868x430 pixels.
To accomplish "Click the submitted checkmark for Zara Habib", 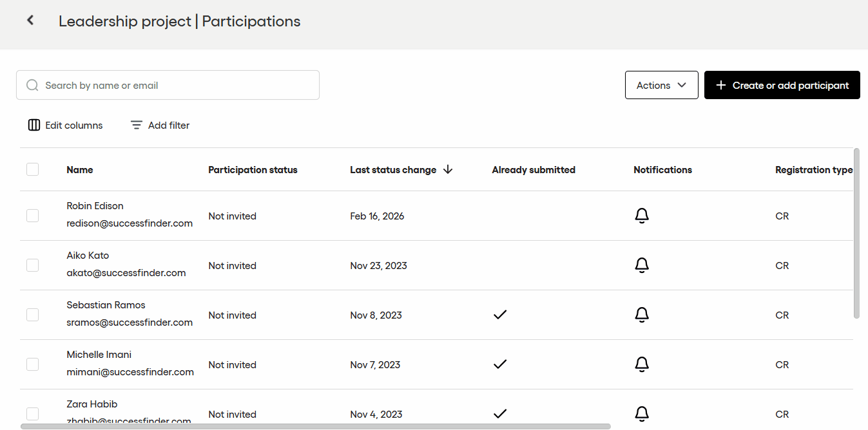I will pyautogui.click(x=499, y=413).
